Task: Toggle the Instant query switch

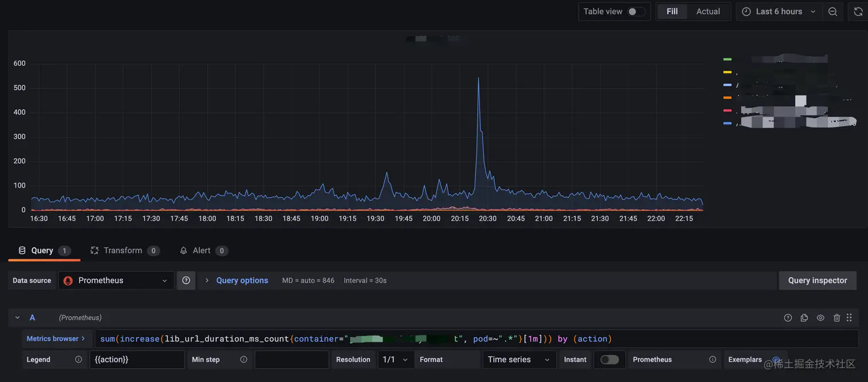Action: click(x=610, y=360)
